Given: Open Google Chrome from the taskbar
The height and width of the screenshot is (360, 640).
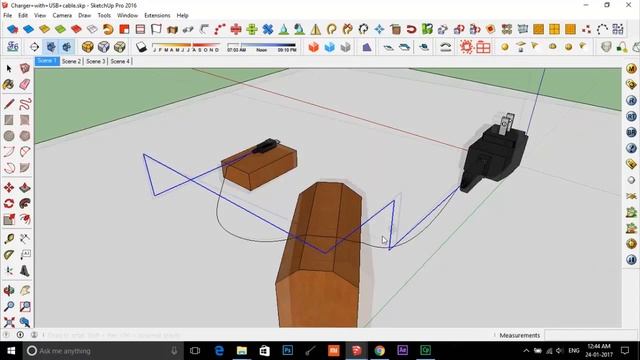Looking at the screenshot, I should 380,351.
